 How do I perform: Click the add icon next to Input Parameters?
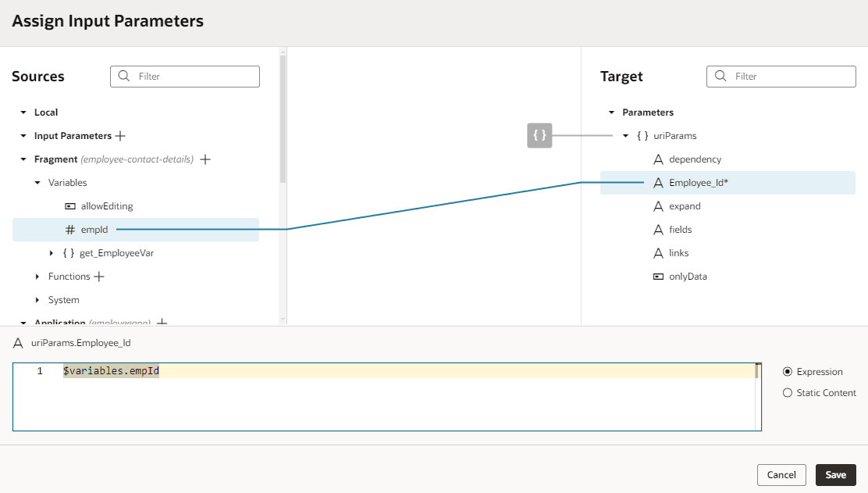pyautogui.click(x=119, y=135)
